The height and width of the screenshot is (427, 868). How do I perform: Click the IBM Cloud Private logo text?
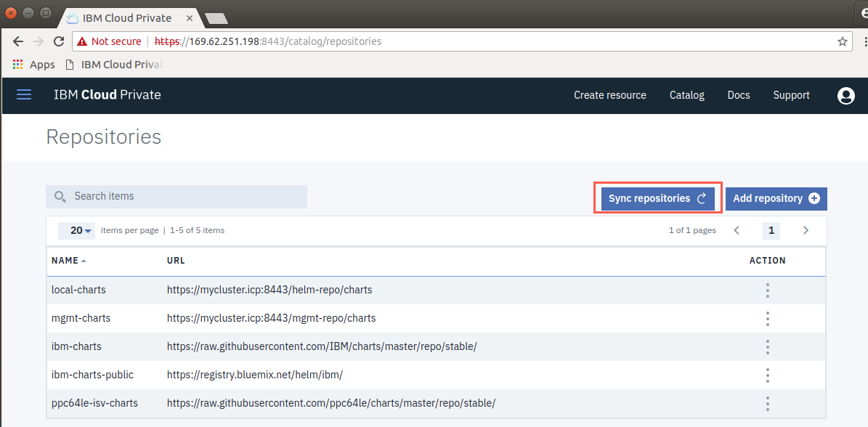108,95
